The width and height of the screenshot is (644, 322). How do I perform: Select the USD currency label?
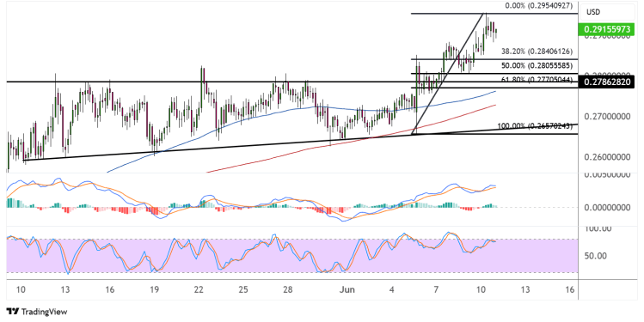[x=593, y=12]
